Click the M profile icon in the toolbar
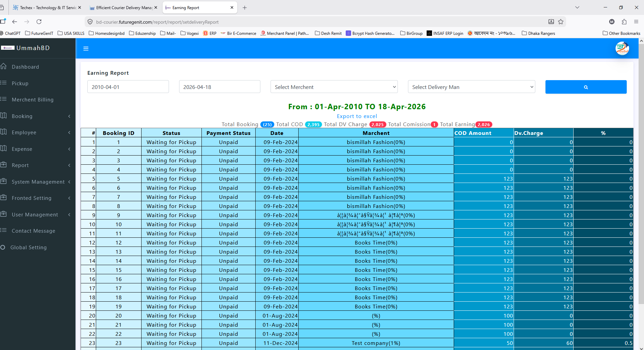The image size is (644, 350). click(x=612, y=22)
